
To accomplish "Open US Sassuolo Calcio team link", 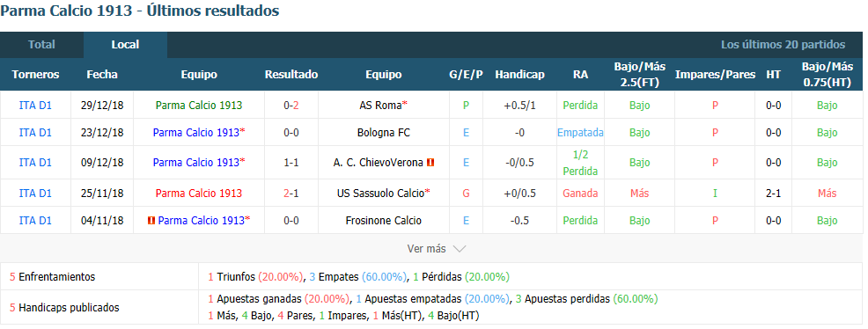I will click(x=381, y=193).
